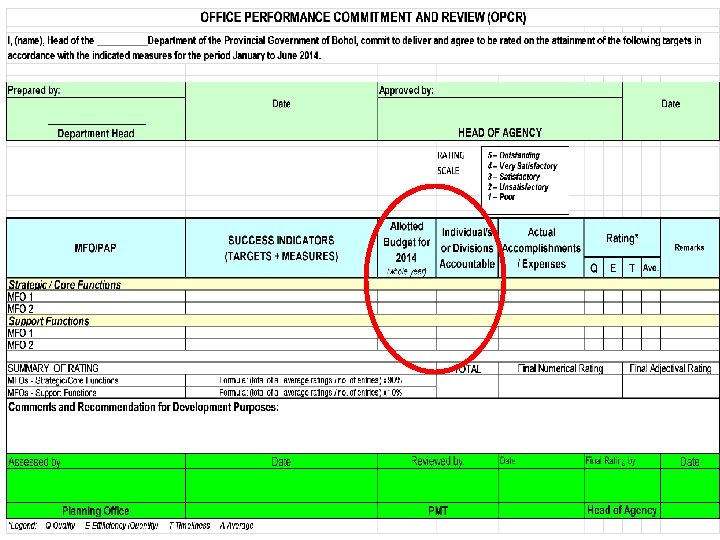The height and width of the screenshot is (540, 720).
Task: Select 'Comments and Recommendation for Development Purposes:' heading
Action: click(x=143, y=407)
